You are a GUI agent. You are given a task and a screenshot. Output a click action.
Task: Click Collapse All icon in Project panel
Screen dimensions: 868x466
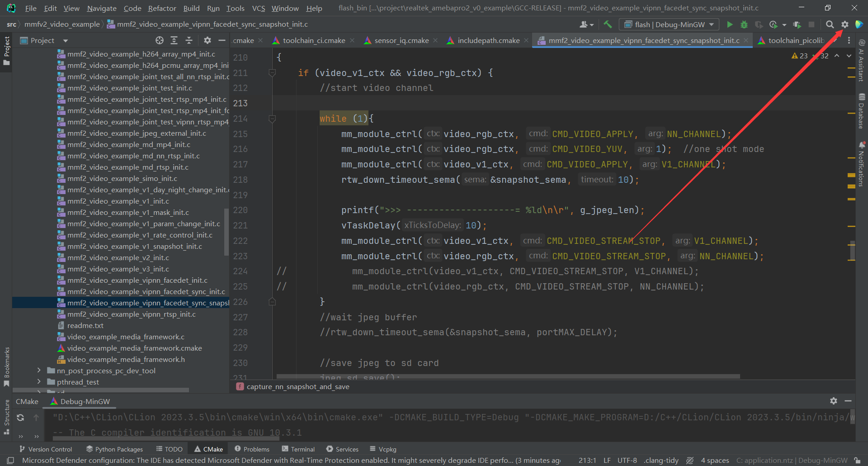pos(189,40)
